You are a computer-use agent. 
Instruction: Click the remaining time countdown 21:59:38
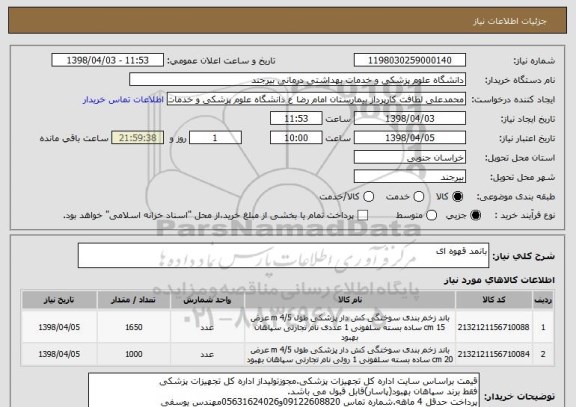138,138
